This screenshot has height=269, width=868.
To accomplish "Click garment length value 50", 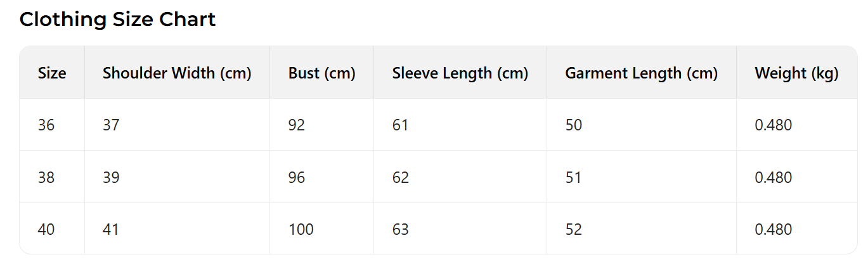I will pyautogui.click(x=573, y=125).
